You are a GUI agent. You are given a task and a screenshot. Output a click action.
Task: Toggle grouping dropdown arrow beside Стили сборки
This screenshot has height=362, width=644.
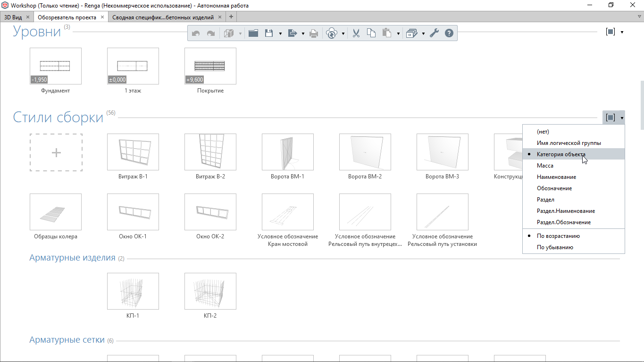[x=622, y=118]
